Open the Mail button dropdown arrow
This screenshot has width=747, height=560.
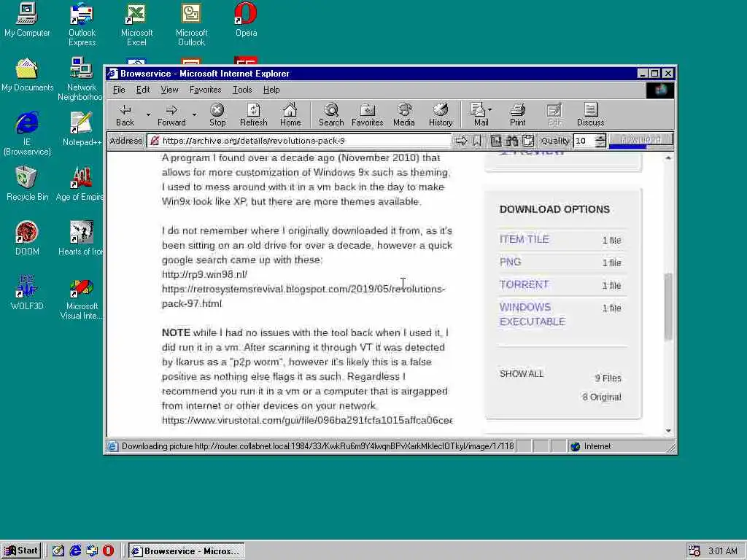click(x=490, y=110)
